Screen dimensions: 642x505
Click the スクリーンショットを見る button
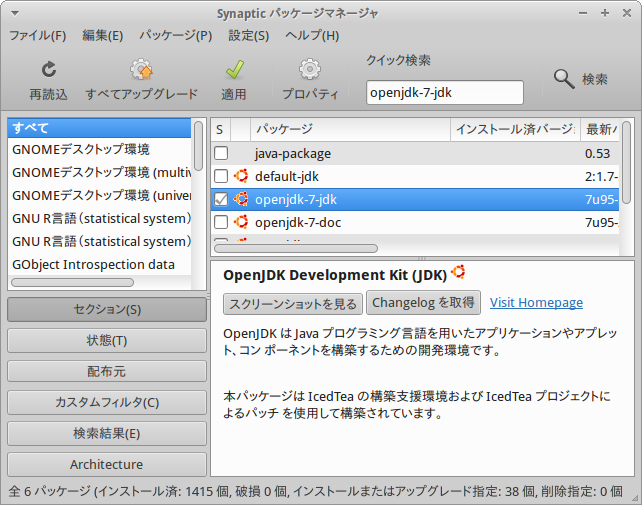293,303
